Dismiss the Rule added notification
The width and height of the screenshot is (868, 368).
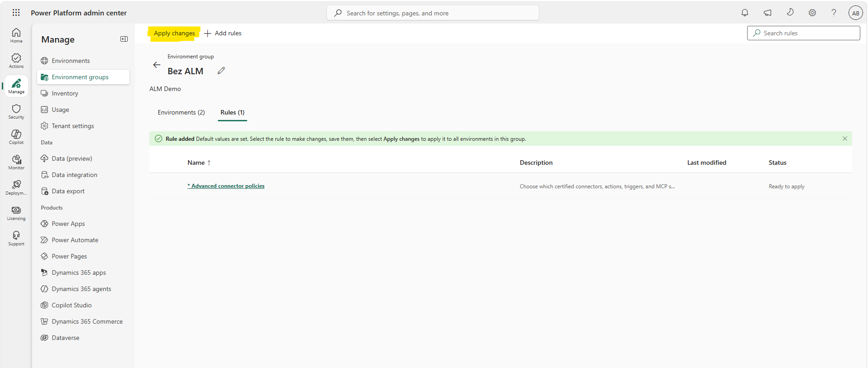click(844, 139)
